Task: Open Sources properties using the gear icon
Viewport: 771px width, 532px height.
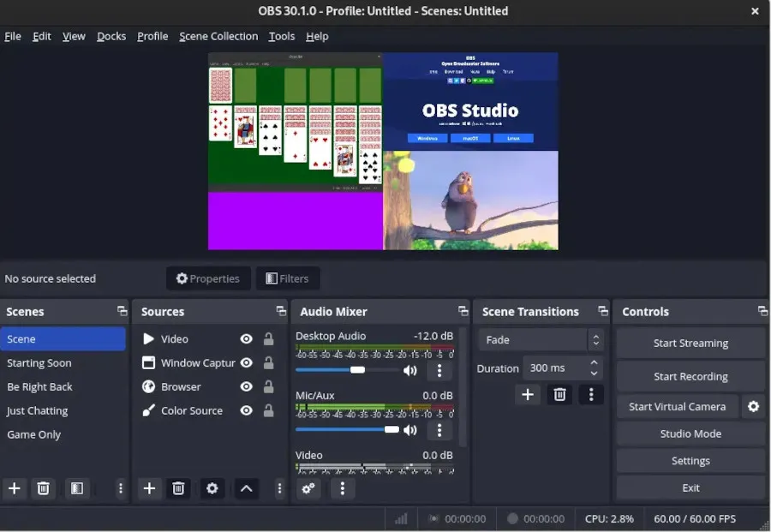Action: click(212, 488)
